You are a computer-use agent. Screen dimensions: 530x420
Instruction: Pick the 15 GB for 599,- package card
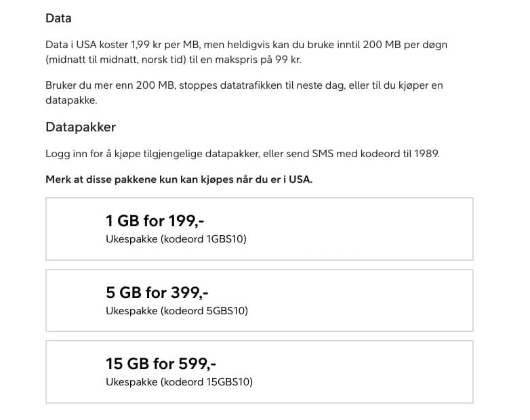tap(260, 372)
